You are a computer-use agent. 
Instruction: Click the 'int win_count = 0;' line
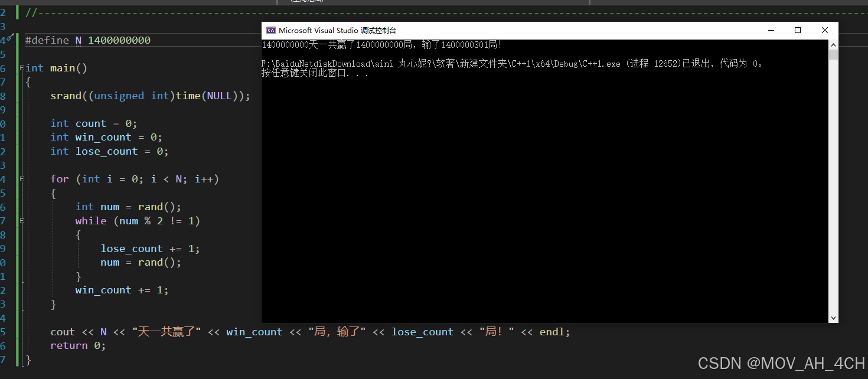(x=106, y=137)
